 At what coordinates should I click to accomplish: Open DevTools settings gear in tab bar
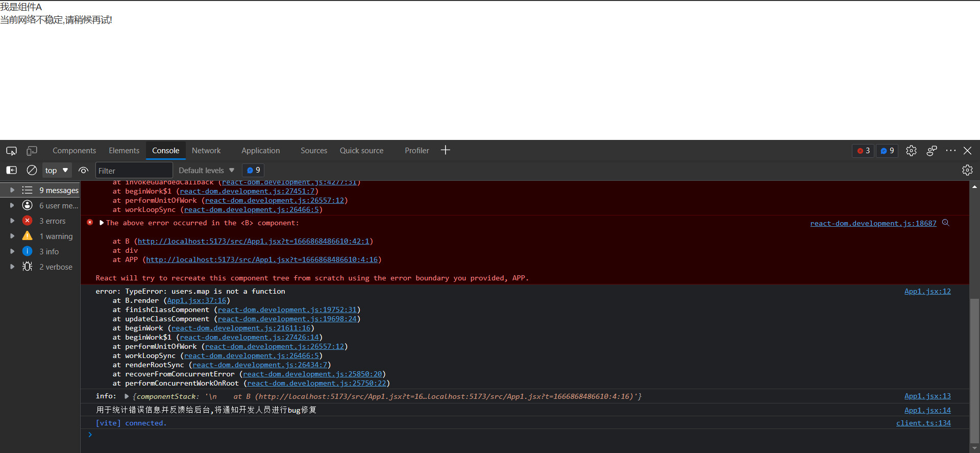point(911,151)
